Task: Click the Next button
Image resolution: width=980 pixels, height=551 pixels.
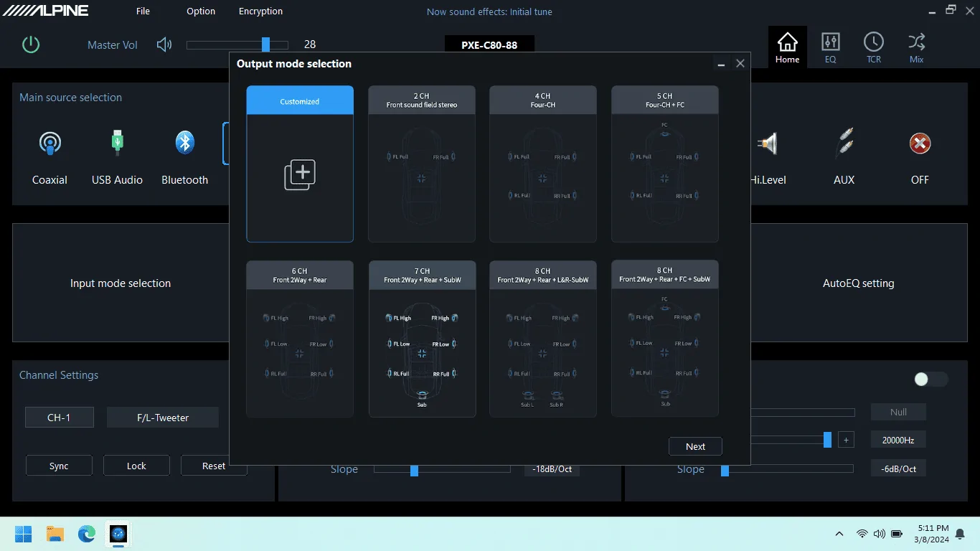Action: (695, 446)
